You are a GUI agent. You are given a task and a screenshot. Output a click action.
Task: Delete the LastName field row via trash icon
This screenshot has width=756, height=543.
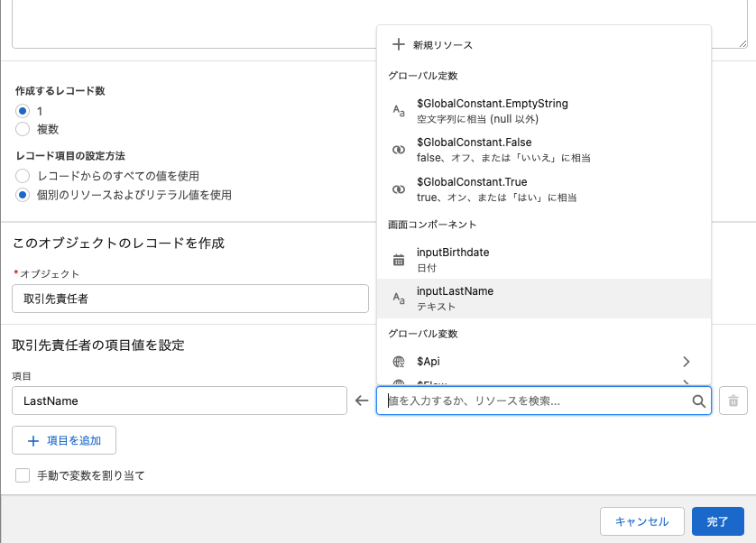[733, 400]
